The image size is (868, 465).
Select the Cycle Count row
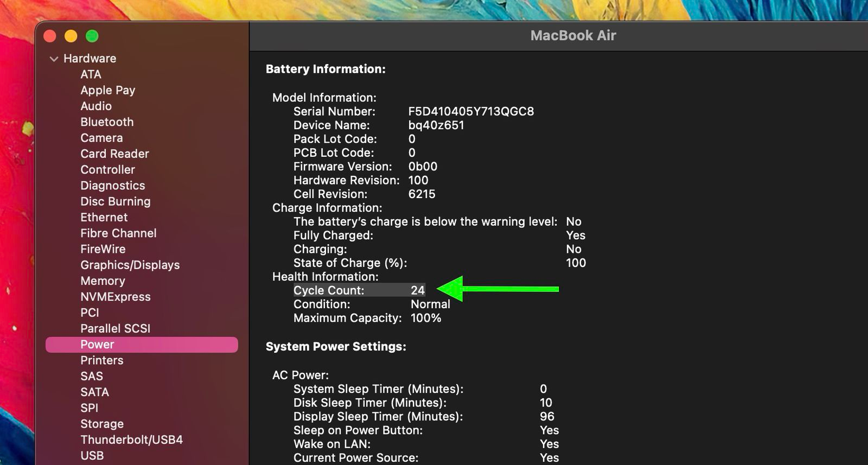coord(359,290)
